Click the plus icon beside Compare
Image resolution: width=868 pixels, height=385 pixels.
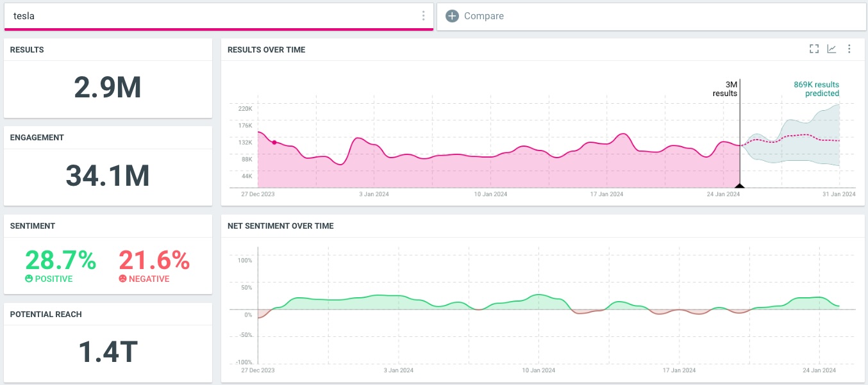[x=452, y=16]
